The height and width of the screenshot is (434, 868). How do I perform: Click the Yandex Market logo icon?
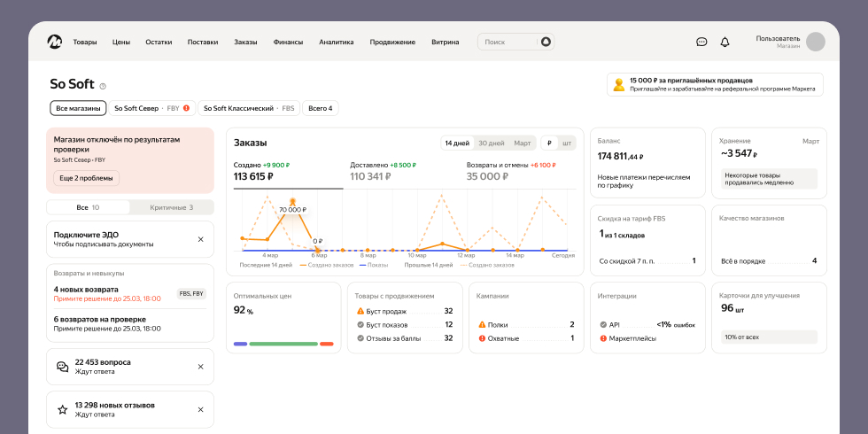pos(55,42)
